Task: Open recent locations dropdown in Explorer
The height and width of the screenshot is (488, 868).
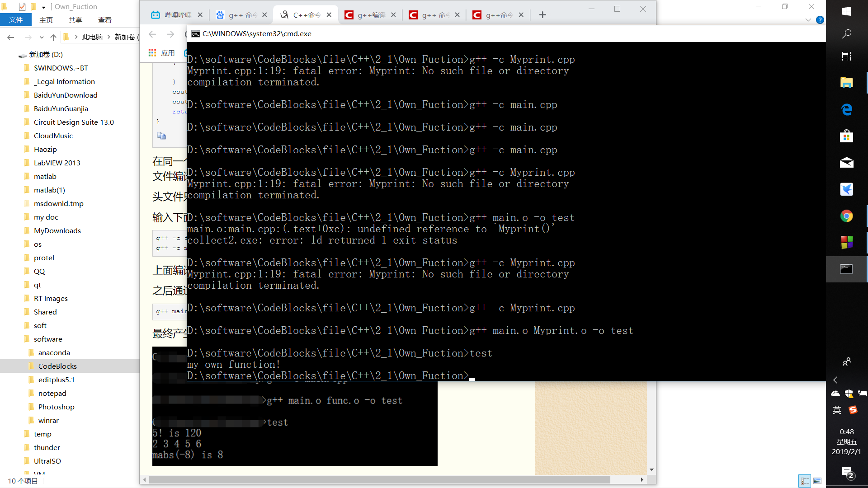Action: click(x=42, y=37)
